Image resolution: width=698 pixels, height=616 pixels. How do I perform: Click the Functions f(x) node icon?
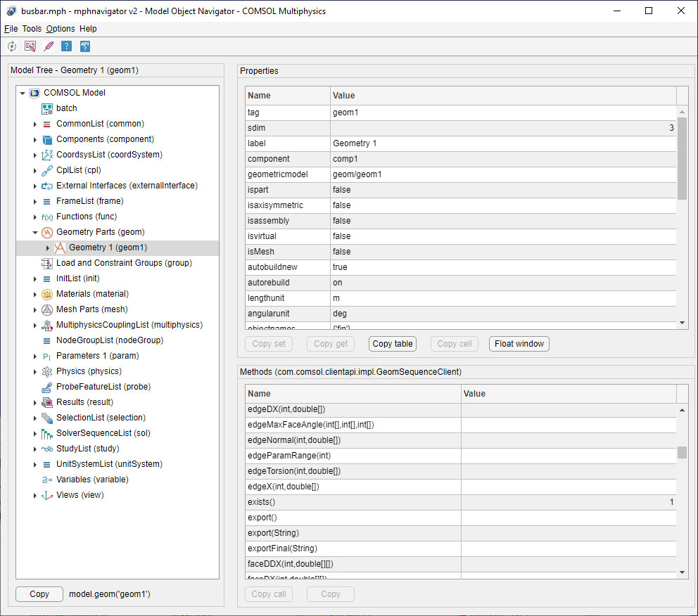point(46,216)
